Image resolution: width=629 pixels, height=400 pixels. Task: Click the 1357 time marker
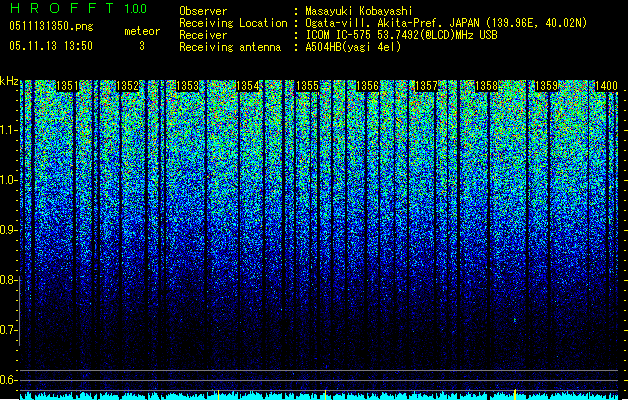tap(426, 86)
